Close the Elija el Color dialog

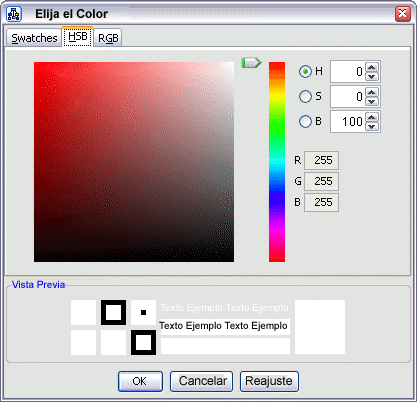[403, 14]
